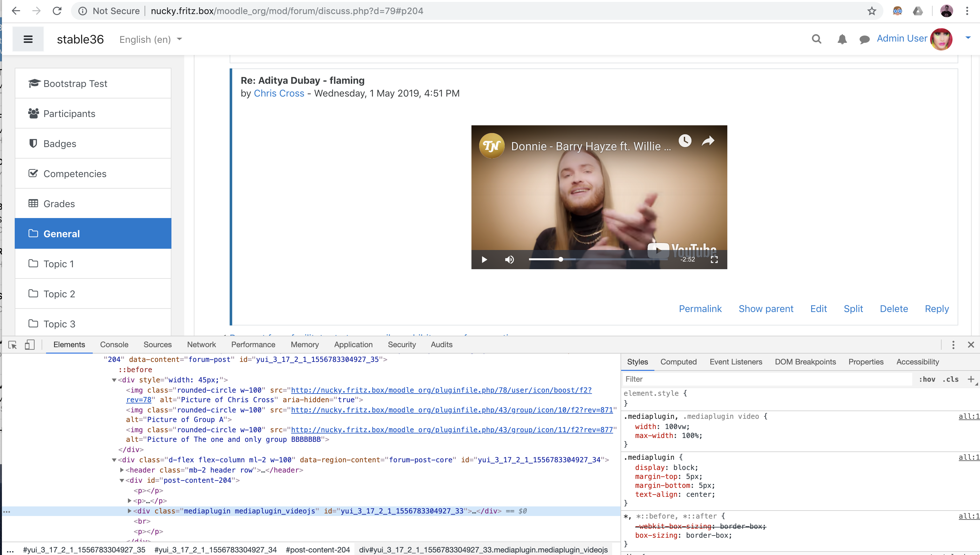Image resolution: width=980 pixels, height=555 pixels.
Task: Click the TN channel logo on video
Action: click(x=492, y=145)
